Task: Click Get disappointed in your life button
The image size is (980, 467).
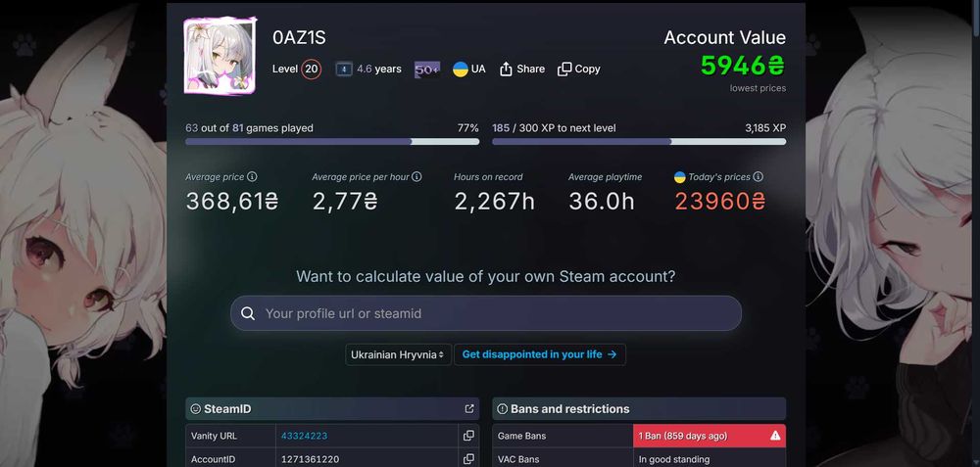Action: [539, 354]
